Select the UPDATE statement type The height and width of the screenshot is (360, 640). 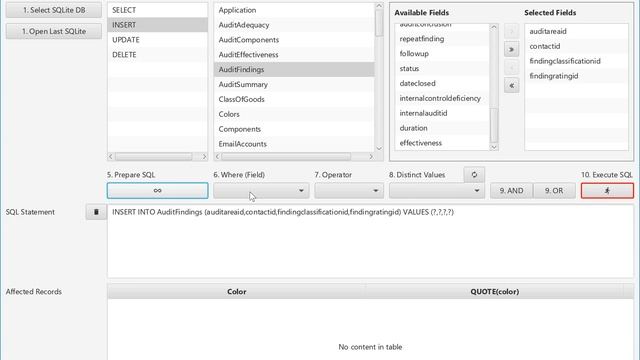(x=158, y=40)
